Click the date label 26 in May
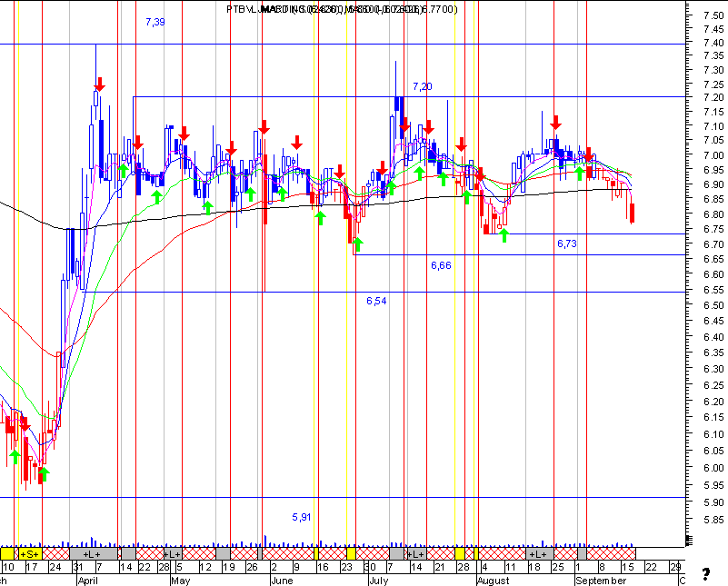The width and height of the screenshot is (728, 586). click(x=252, y=567)
